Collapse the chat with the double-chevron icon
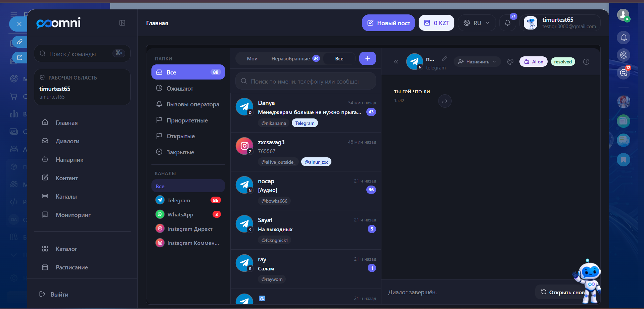This screenshot has width=644, height=309. [396, 62]
